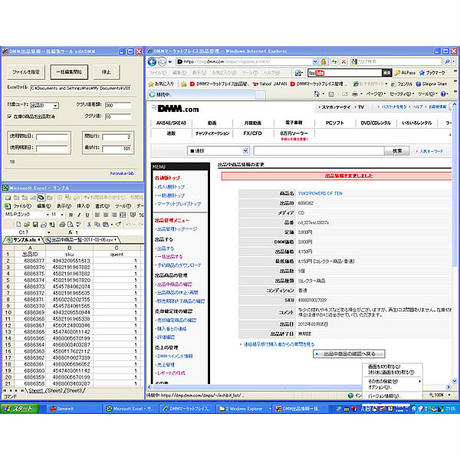Screen dimensions: 460x460
Task: Click the Excel file path field
Action: (x=80, y=88)
